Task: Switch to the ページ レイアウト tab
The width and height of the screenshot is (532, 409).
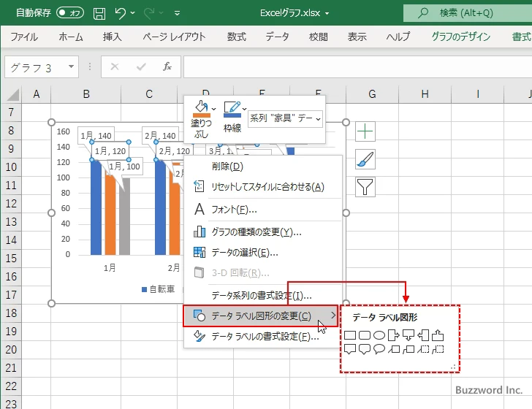Action: 174,37
